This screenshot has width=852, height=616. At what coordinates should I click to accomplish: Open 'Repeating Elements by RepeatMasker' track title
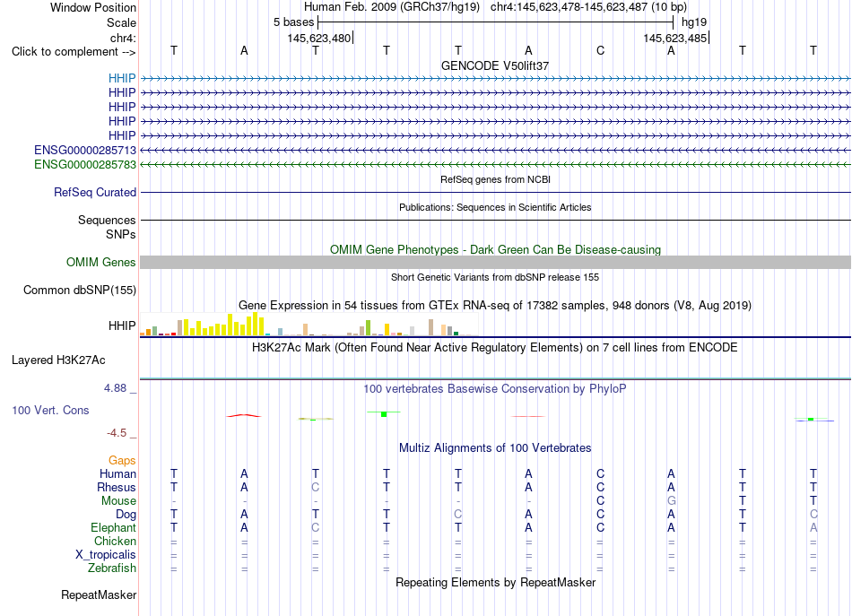point(496,582)
